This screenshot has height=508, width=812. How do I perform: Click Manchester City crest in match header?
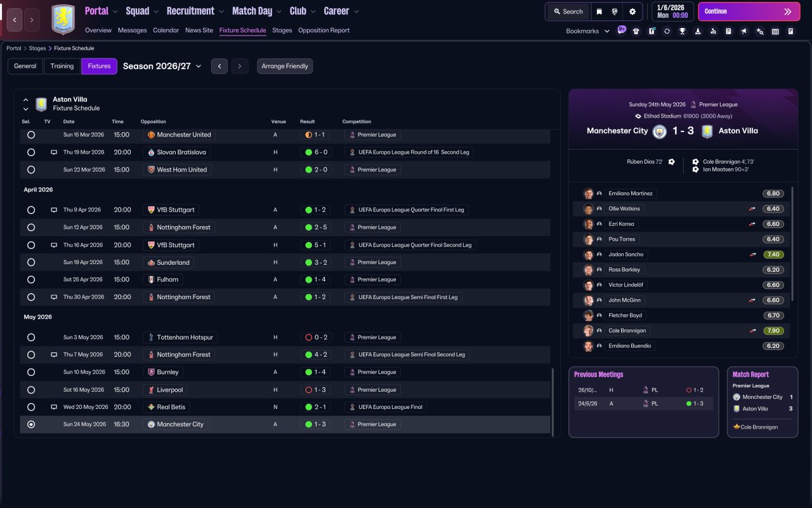point(660,131)
